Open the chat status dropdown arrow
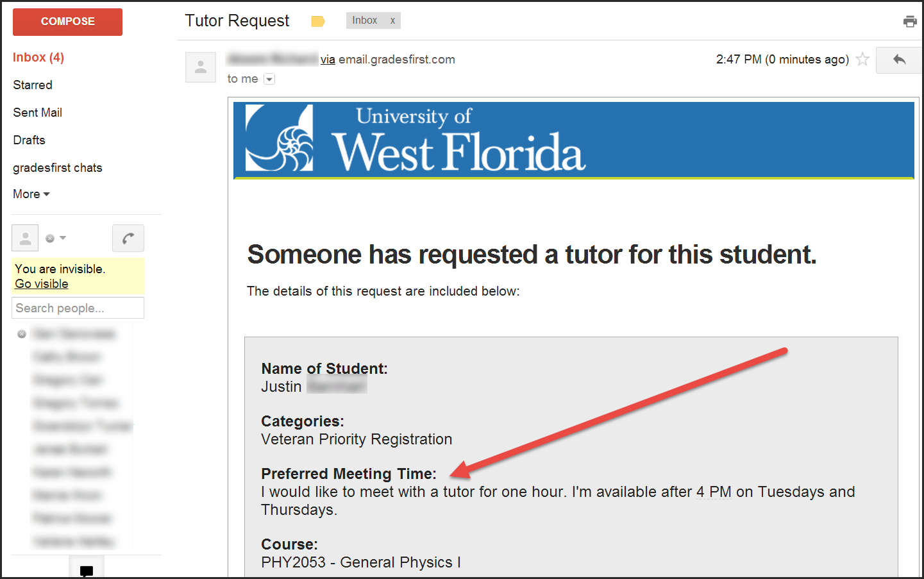Viewport: 924px width, 579px height. (61, 238)
